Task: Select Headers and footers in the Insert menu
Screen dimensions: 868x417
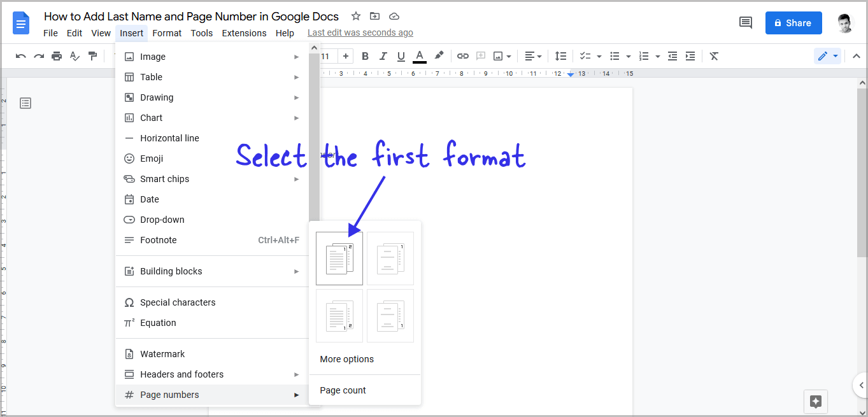Action: 181,374
